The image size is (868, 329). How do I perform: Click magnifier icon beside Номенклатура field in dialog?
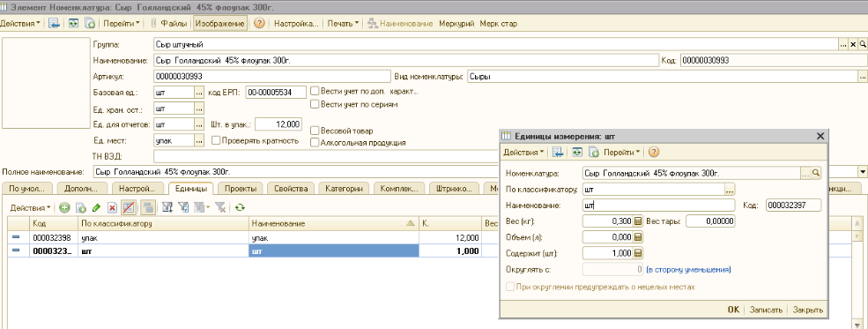tap(816, 173)
